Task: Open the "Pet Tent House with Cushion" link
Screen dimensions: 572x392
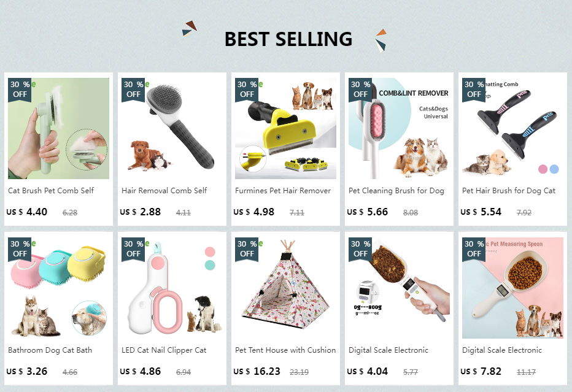Action: 285,350
